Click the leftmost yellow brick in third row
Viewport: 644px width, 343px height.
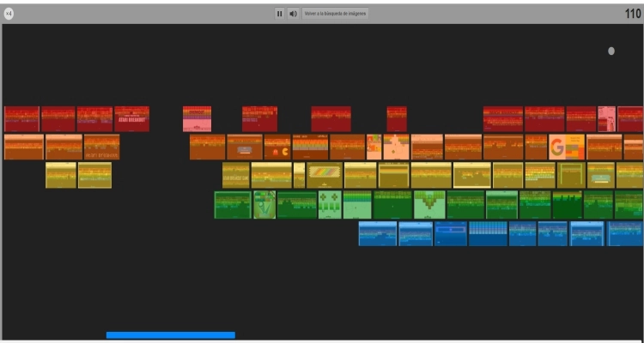tap(61, 175)
